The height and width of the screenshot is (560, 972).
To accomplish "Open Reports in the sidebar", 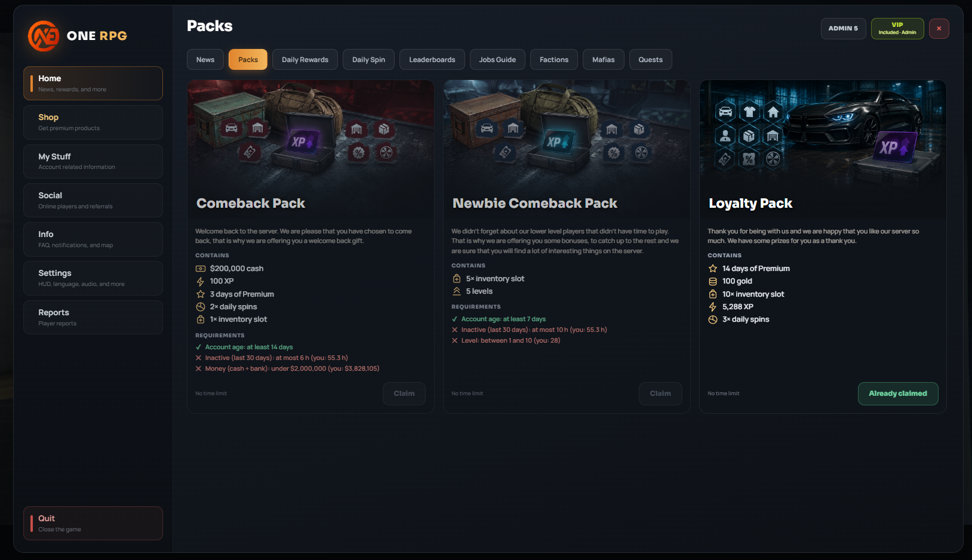I will [x=93, y=318].
